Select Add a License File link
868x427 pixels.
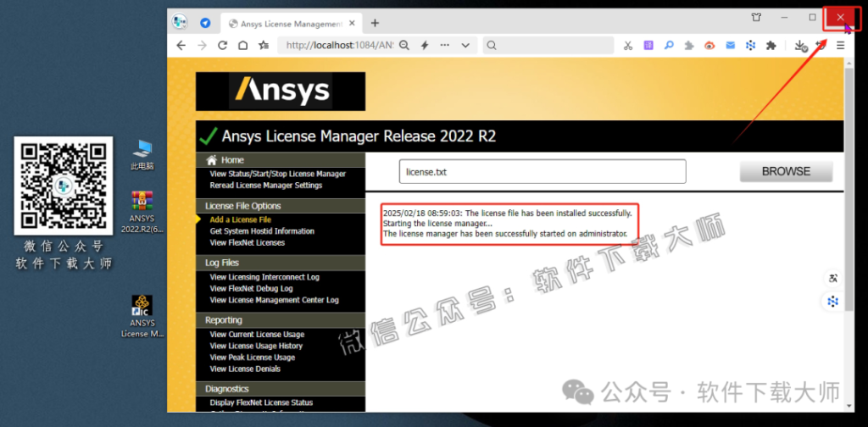point(240,219)
